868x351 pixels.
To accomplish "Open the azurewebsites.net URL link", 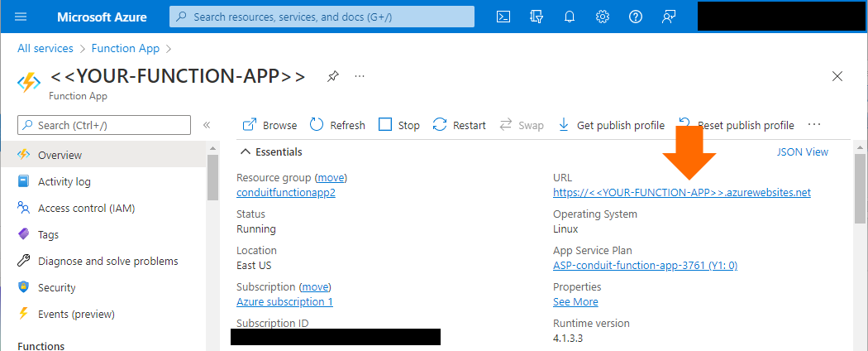I will [x=682, y=193].
